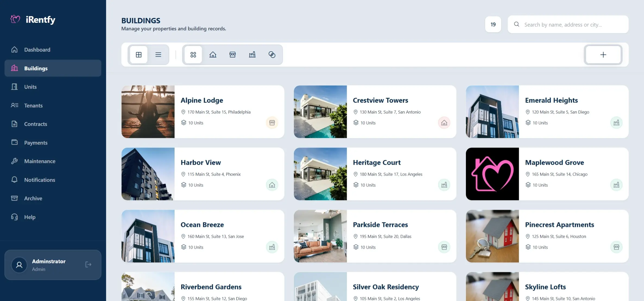Open Alpine Lodge building thumbnail
Screen dimensions: 644x301
[148, 112]
